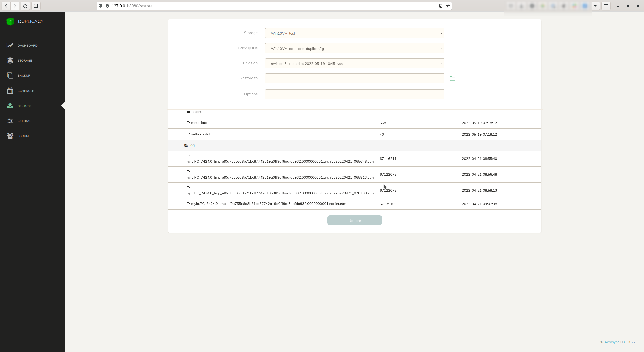Click the Backup copy icon
This screenshot has width=644, height=352.
(10, 75)
